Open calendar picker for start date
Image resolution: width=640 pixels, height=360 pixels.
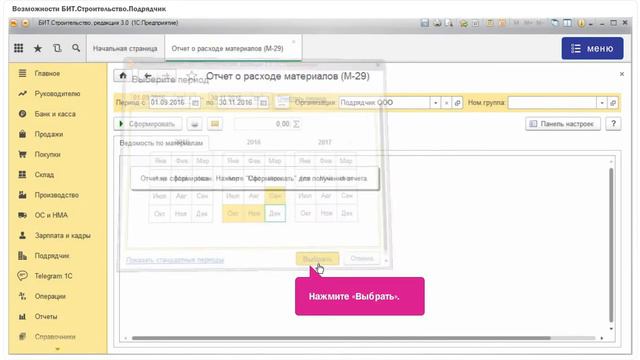coord(195,102)
